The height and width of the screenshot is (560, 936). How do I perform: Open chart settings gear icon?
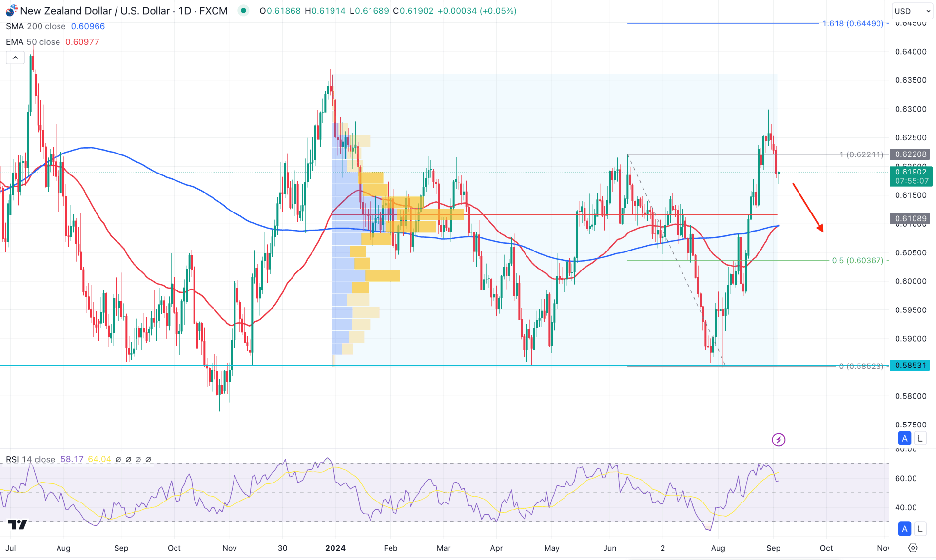point(913,548)
